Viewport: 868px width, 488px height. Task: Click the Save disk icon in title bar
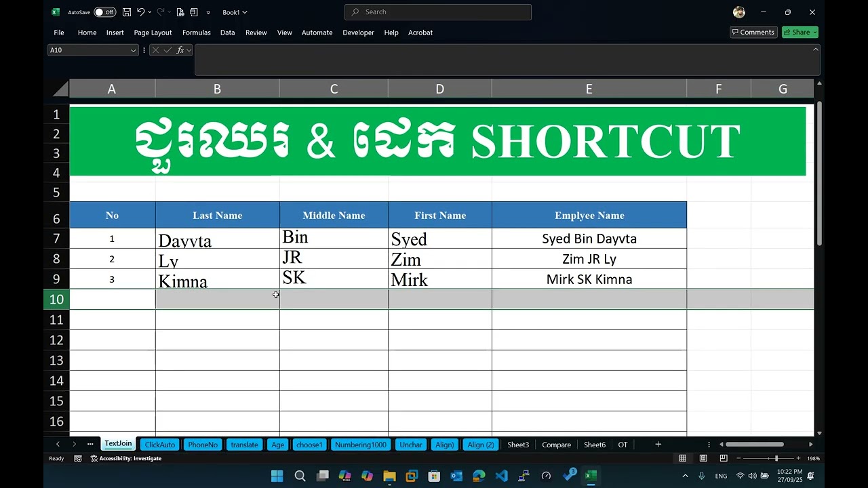[x=127, y=12]
